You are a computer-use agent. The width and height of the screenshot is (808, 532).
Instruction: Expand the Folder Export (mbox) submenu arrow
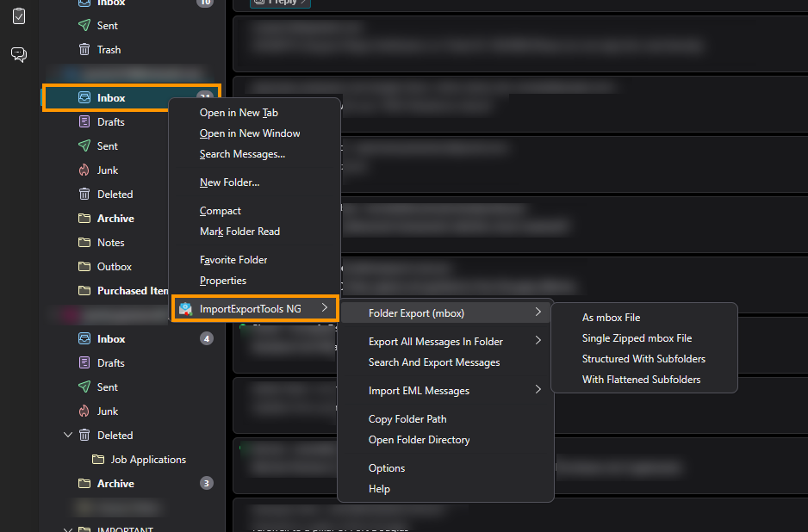tap(538, 312)
